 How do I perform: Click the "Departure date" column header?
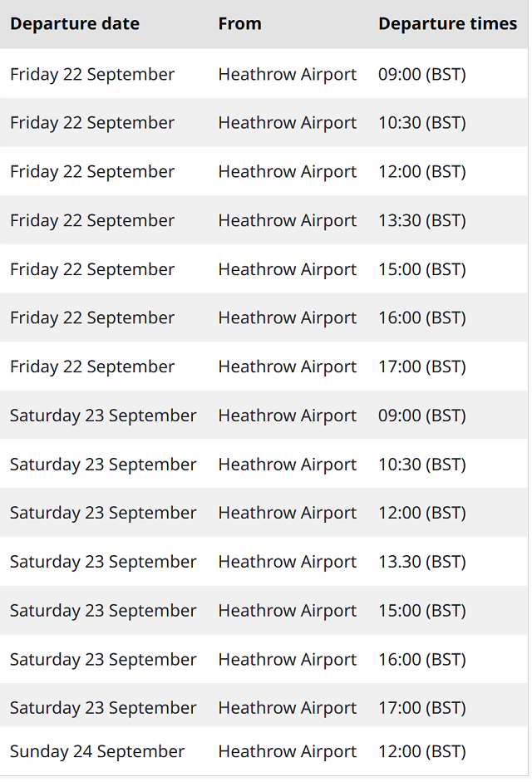(x=75, y=24)
